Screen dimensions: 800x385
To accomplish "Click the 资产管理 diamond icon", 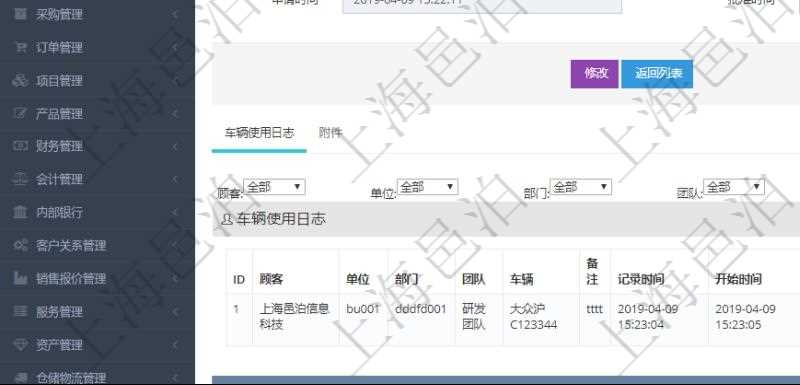I will (x=20, y=345).
